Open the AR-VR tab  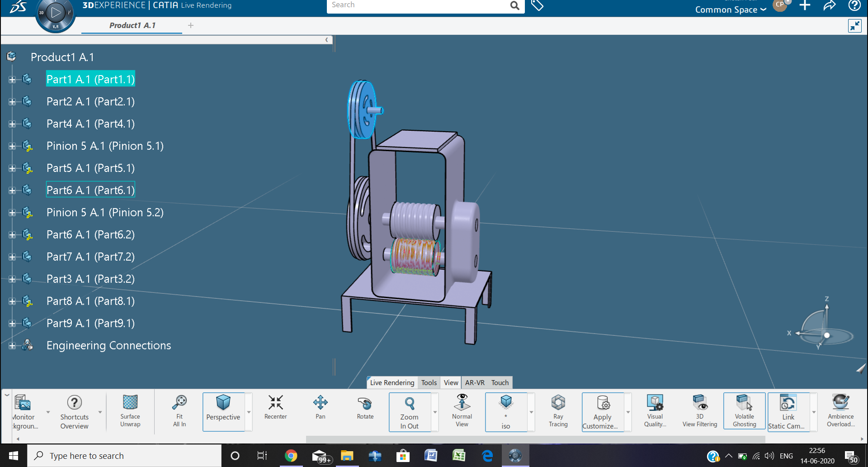[x=474, y=383]
